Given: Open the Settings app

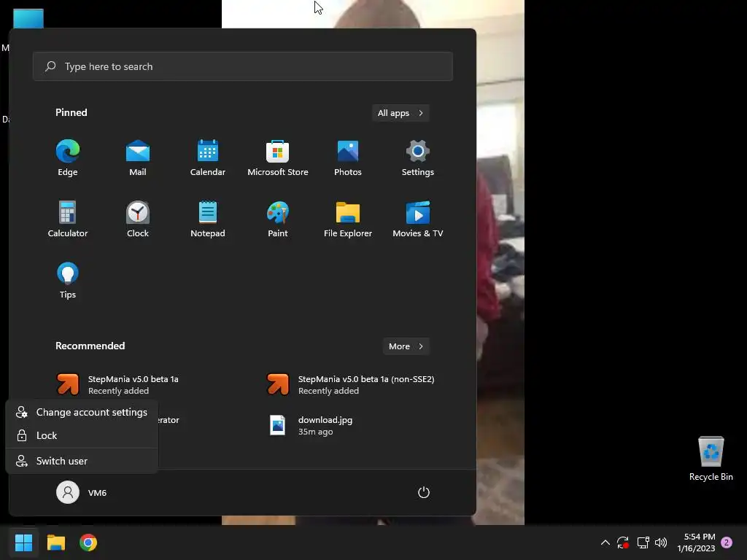Looking at the screenshot, I should click(x=418, y=158).
